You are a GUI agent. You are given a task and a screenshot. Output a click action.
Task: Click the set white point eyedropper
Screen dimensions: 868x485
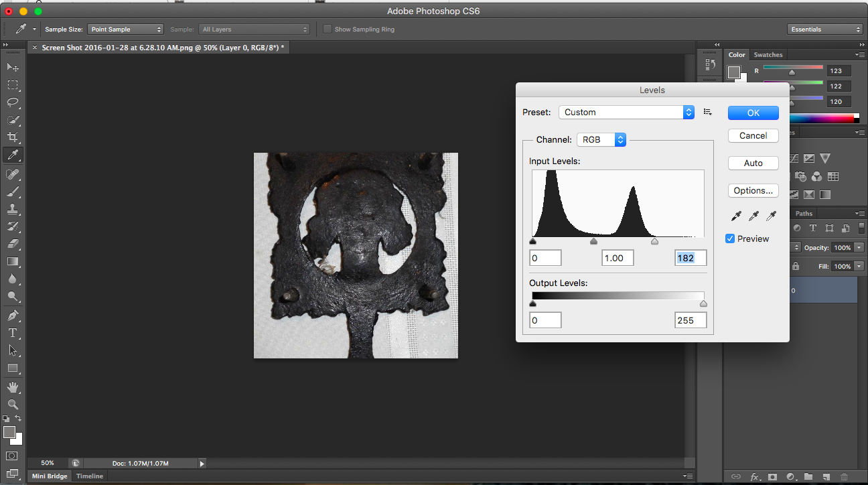[x=771, y=216]
